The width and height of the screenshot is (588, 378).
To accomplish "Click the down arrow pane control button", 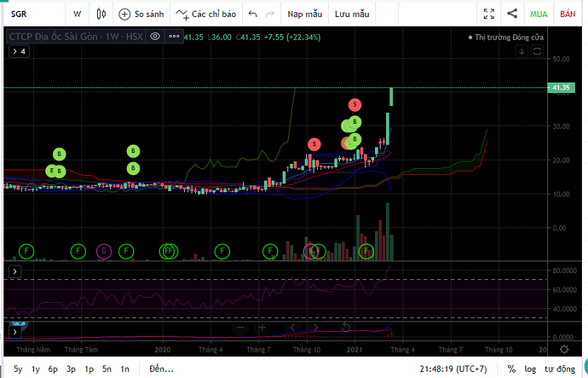I will tap(522, 51).
